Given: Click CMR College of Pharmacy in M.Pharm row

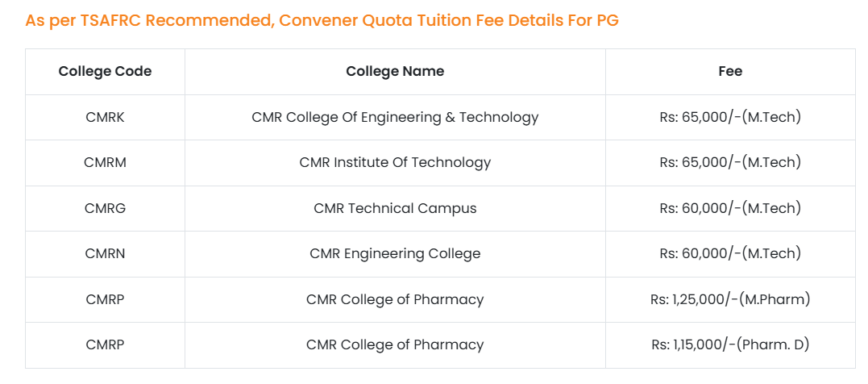Looking at the screenshot, I should (x=395, y=299).
